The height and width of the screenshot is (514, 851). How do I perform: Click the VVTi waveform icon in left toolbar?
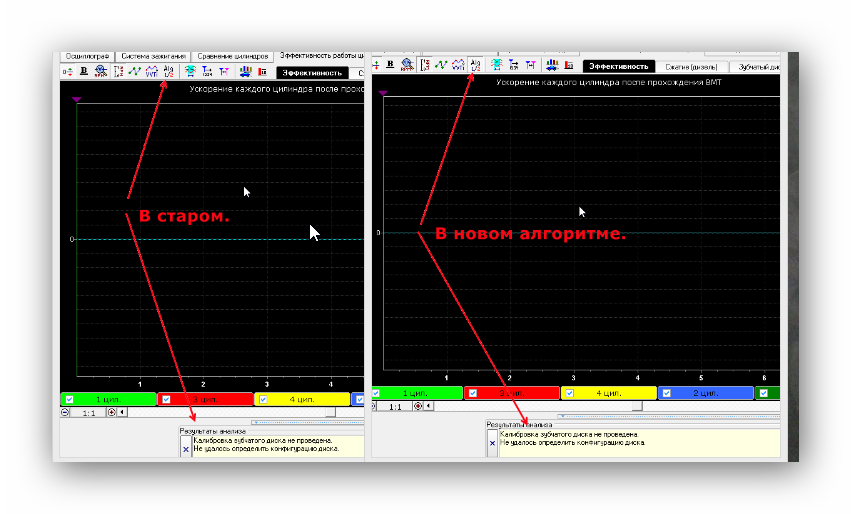pos(151,72)
